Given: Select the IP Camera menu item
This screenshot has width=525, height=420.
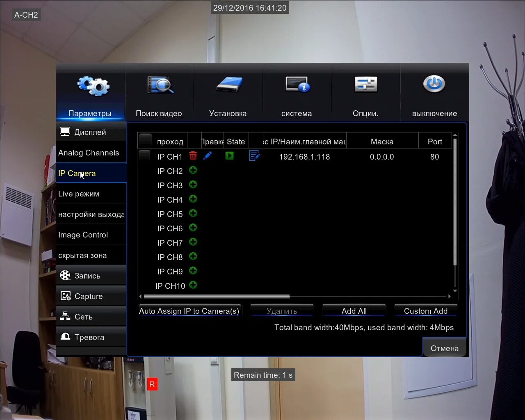Looking at the screenshot, I should 91,173.
